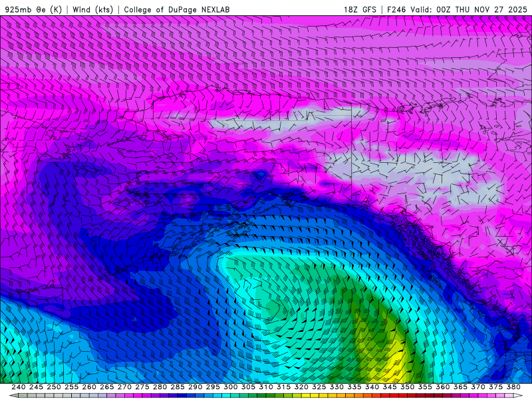Click the '925mb θe (K)' title text
532x399 pixels.
tap(33, 9)
